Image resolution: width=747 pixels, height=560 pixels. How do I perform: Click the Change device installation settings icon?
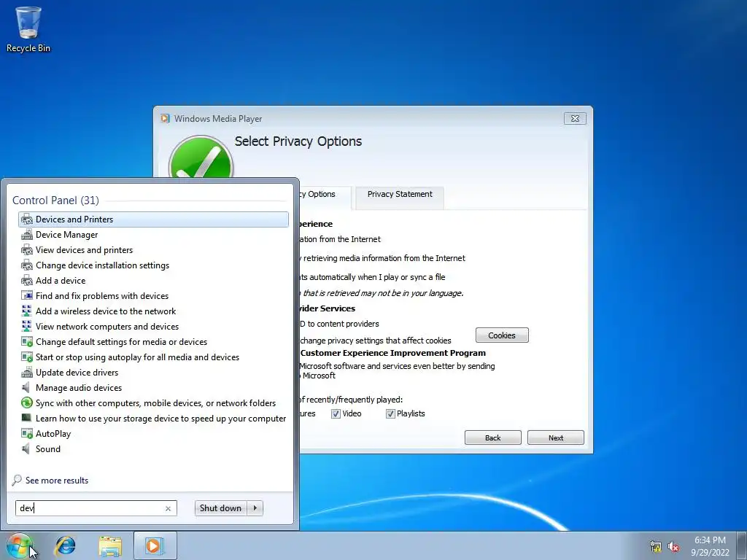pos(27,265)
